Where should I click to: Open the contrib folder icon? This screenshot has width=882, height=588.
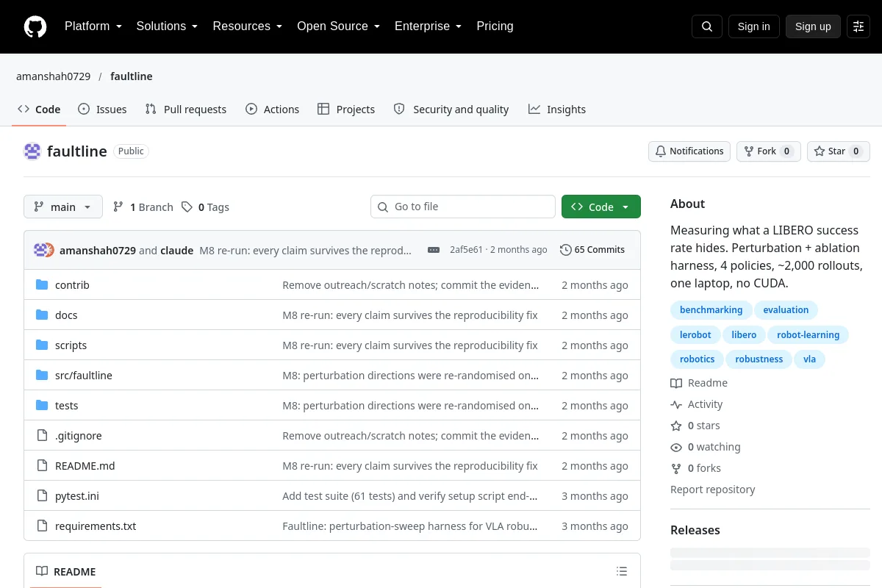[42, 285]
